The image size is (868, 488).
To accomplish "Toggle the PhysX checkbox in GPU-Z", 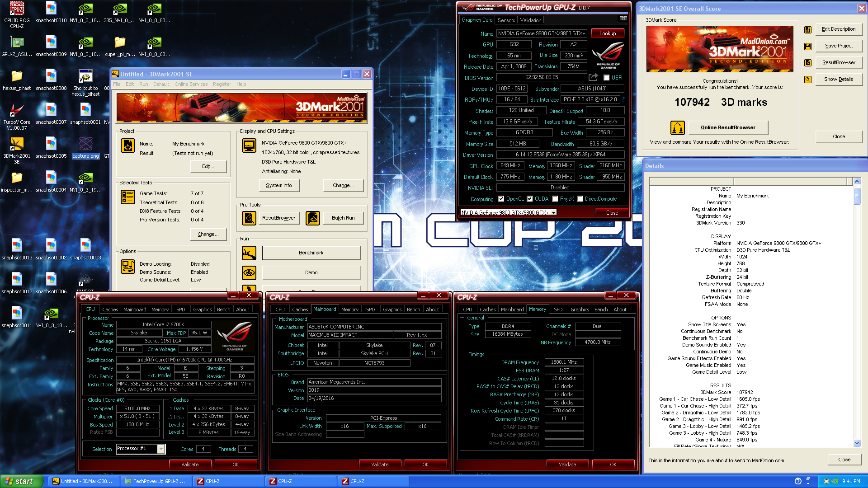I will pos(555,199).
